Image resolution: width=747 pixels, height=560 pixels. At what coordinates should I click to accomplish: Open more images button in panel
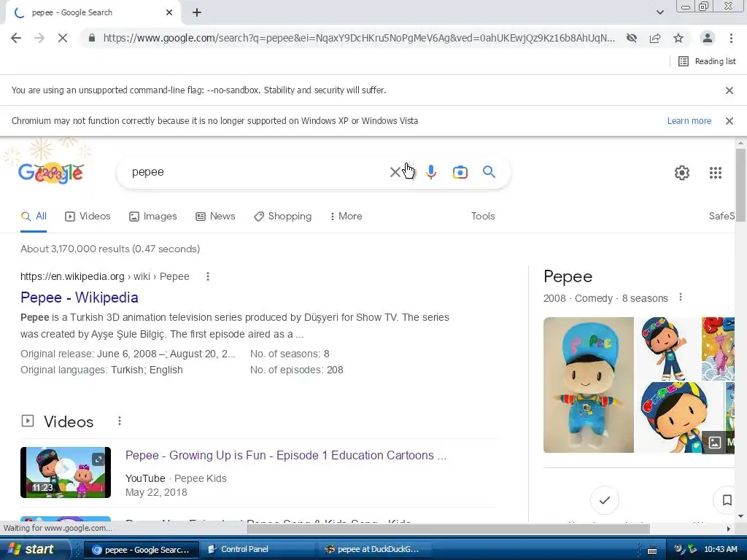click(x=719, y=443)
